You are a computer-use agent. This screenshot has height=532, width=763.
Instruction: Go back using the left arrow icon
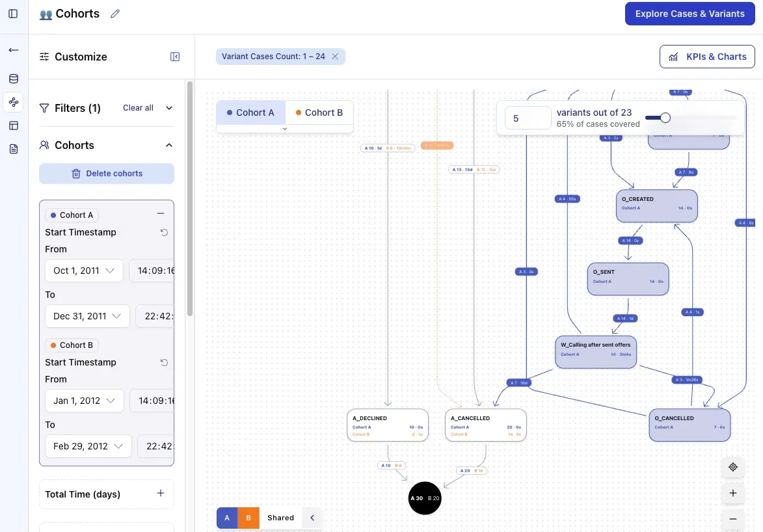coord(14,50)
